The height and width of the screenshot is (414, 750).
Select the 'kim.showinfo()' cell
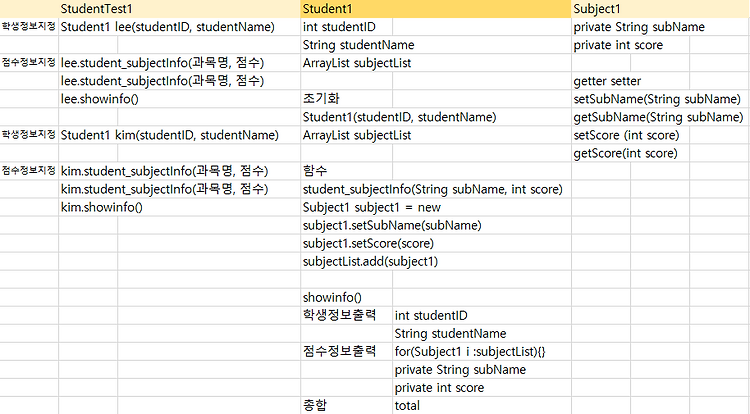(101, 207)
